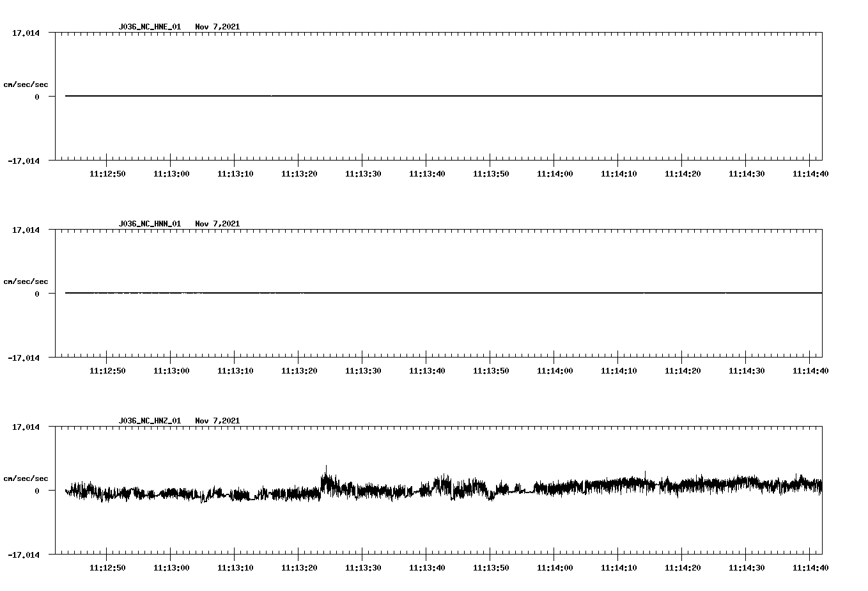Select the -17.014 lower limit on HNE plot
Image resolution: width=868 pixels, height=591 pixels.
click(x=24, y=161)
